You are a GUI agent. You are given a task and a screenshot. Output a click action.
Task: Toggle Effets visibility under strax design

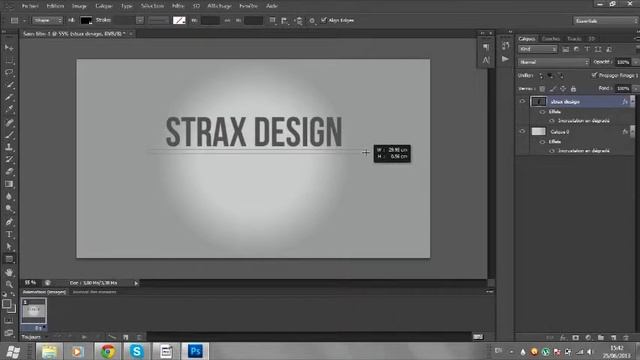(x=542, y=112)
